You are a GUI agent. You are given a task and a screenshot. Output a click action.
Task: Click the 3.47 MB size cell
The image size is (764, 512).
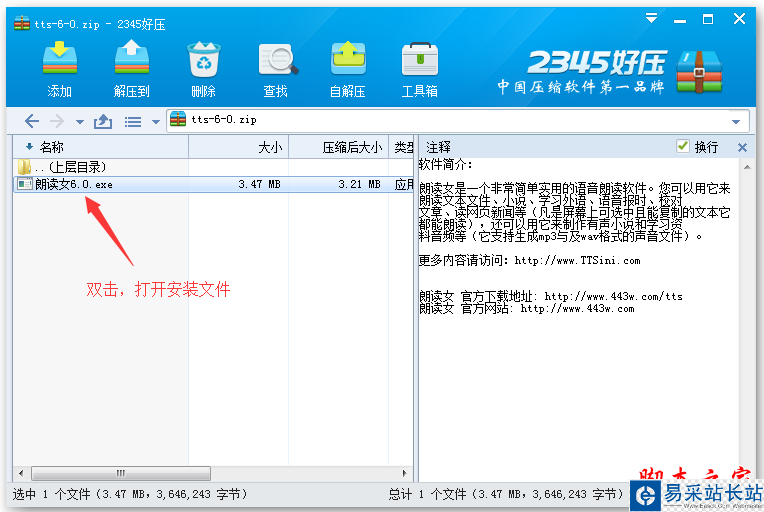coord(259,184)
